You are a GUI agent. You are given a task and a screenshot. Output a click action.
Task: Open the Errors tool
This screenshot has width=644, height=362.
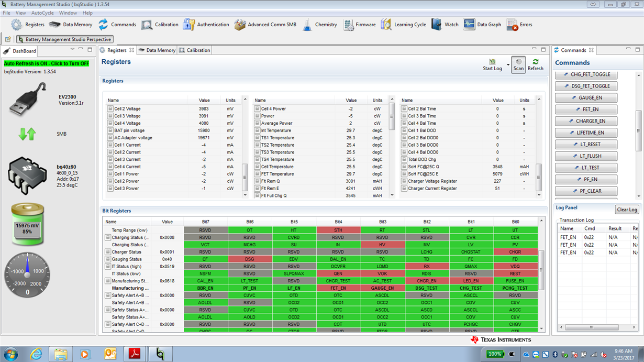point(519,25)
